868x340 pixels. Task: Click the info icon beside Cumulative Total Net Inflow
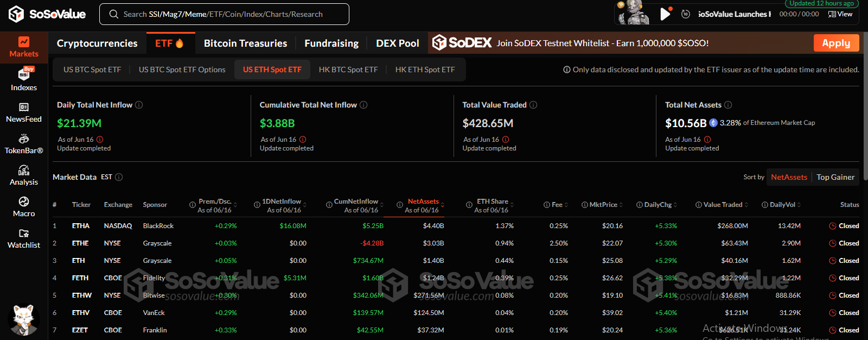363,105
